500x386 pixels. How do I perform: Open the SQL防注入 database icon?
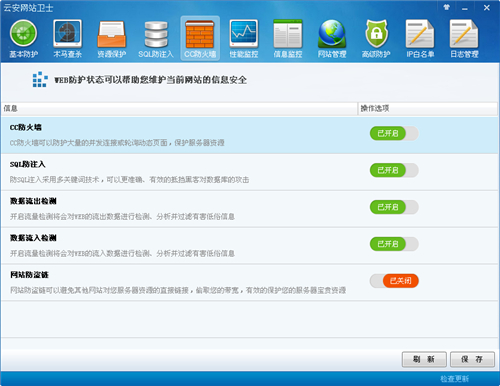[x=156, y=39]
